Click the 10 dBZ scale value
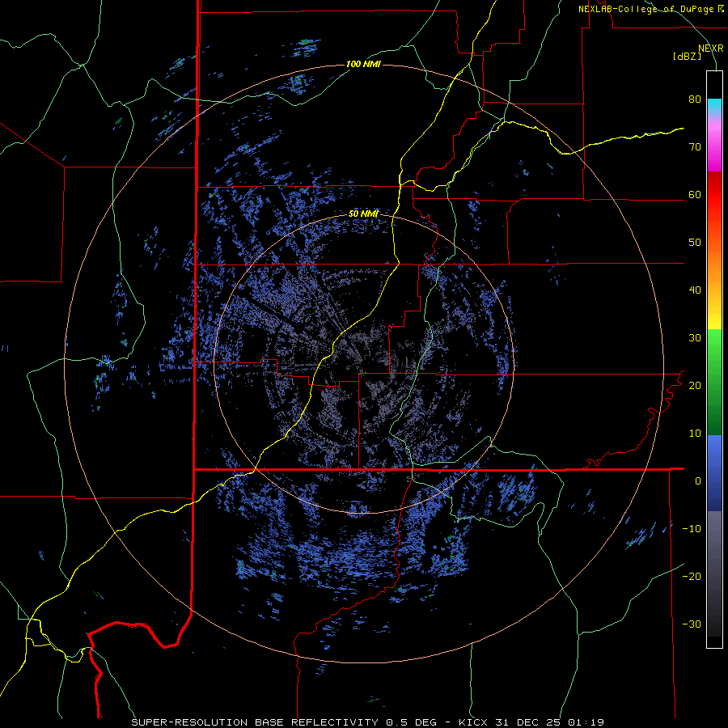Screen dimensions: 728x728 pyautogui.click(x=695, y=434)
